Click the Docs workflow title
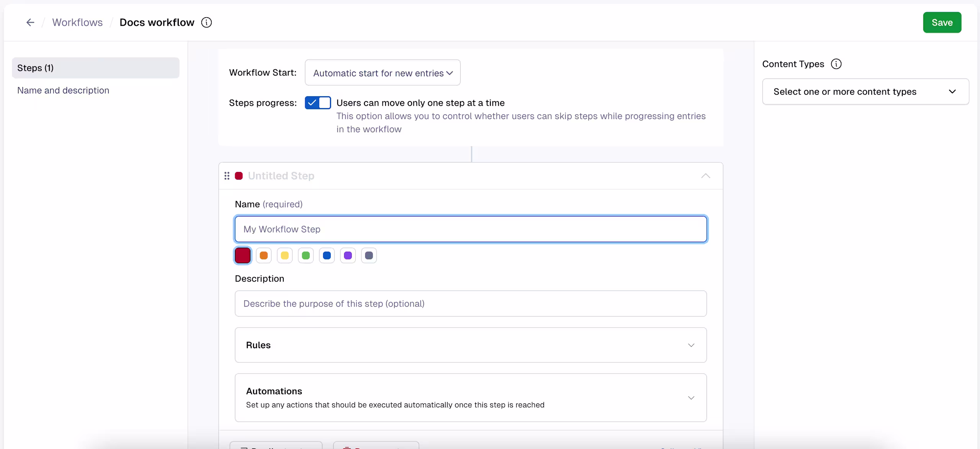The width and height of the screenshot is (980, 449). pyautogui.click(x=157, y=23)
